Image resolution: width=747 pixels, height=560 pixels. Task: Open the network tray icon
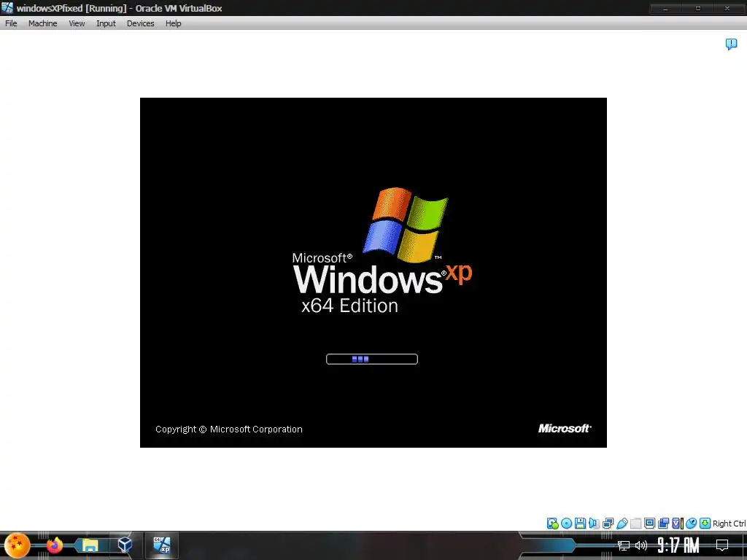pos(624,545)
